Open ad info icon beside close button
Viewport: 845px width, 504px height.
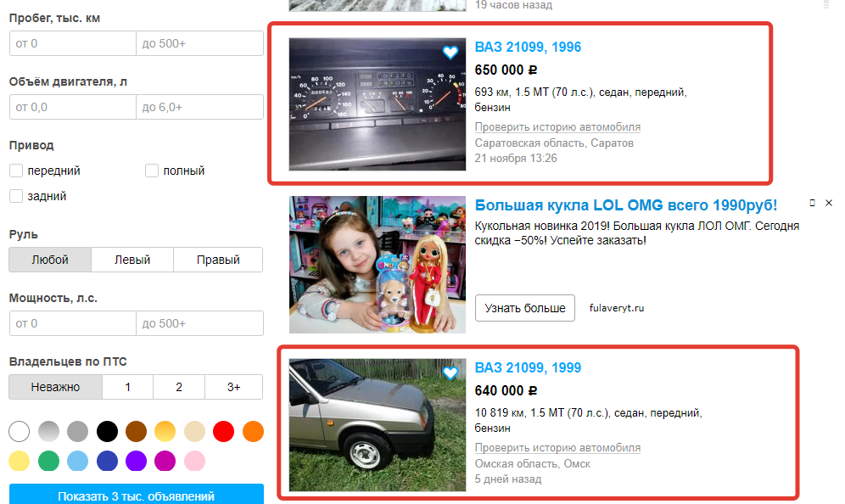click(x=812, y=203)
